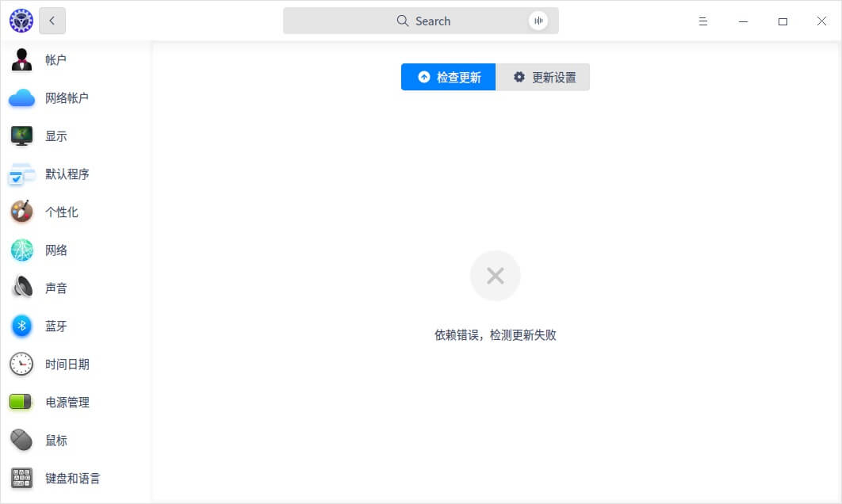Click the 网络帐户 cloud icon
This screenshot has width=842, height=504.
tap(21, 97)
